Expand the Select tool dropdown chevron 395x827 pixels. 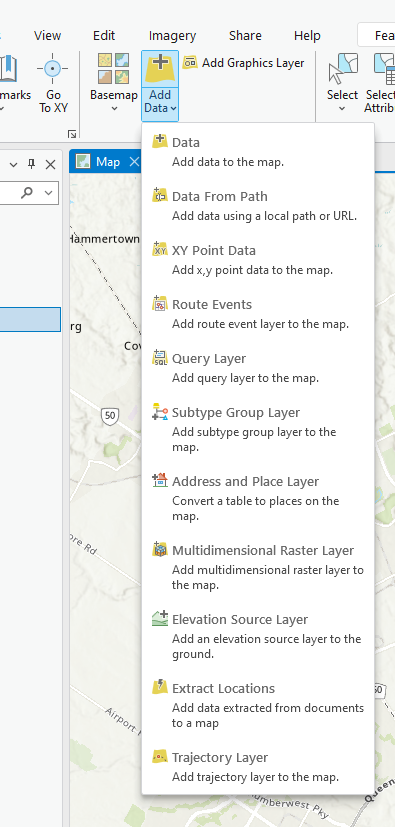pos(342,109)
